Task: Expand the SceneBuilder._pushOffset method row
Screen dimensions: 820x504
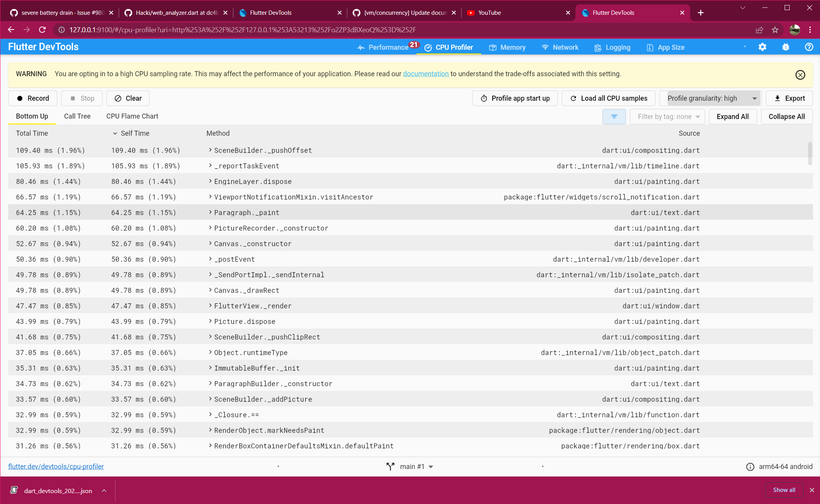Action: (209, 150)
